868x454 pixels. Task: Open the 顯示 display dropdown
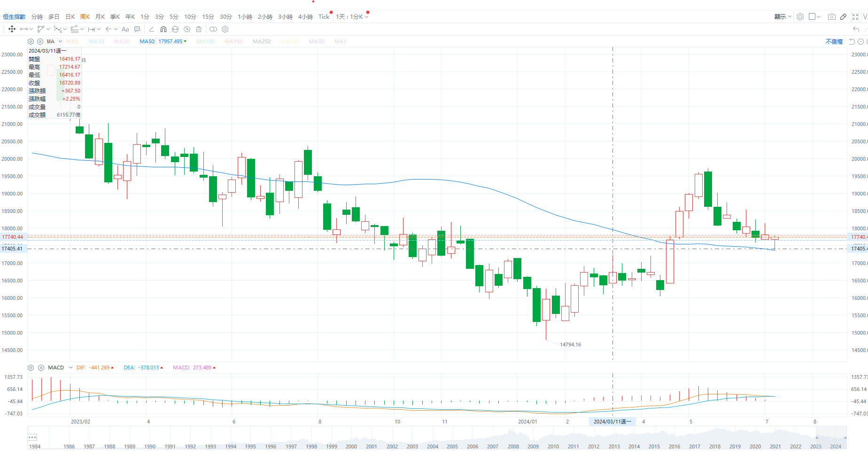pos(783,16)
